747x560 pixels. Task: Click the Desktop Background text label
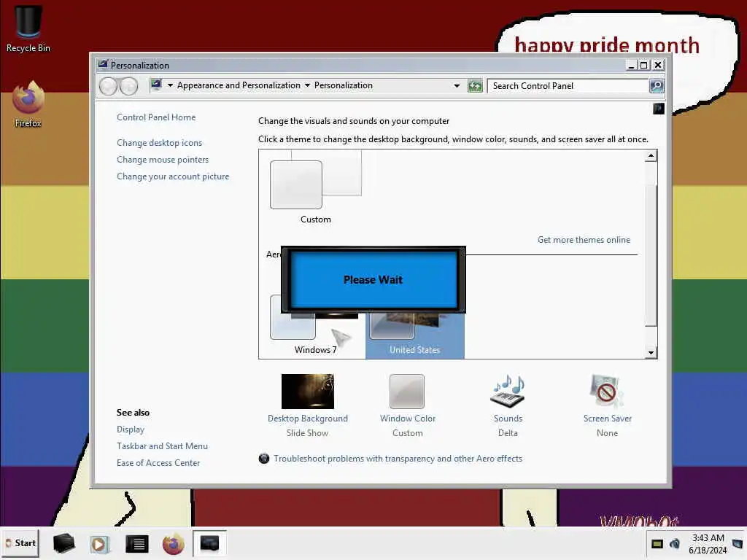[x=308, y=419]
